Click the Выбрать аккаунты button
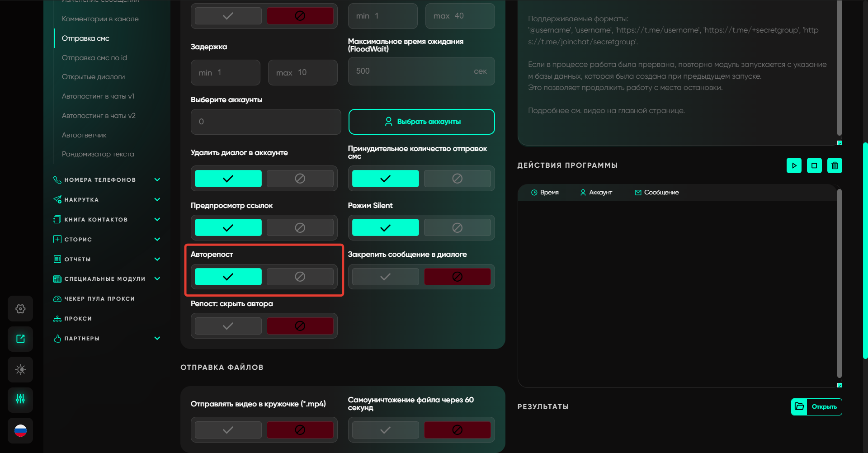Viewport: 868px width, 453px height. click(x=421, y=122)
